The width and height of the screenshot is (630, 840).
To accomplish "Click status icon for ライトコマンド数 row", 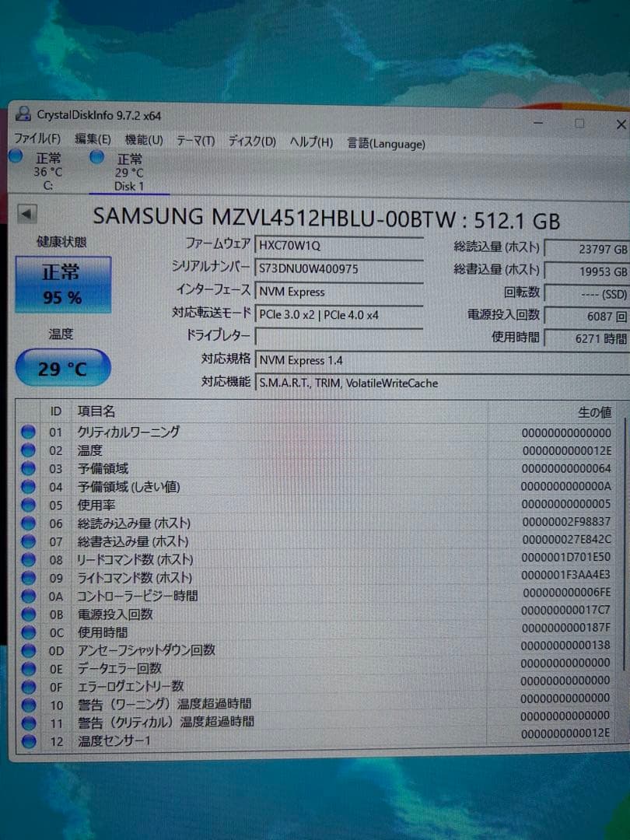I will pyautogui.click(x=29, y=577).
